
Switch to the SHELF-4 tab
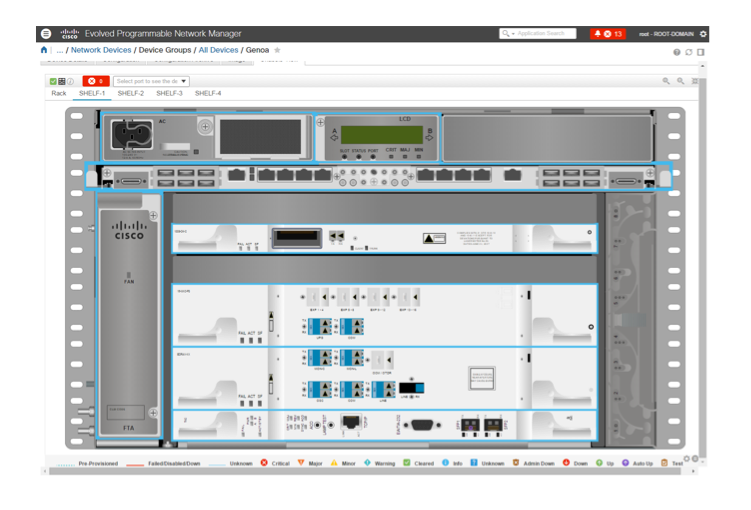[x=208, y=93]
